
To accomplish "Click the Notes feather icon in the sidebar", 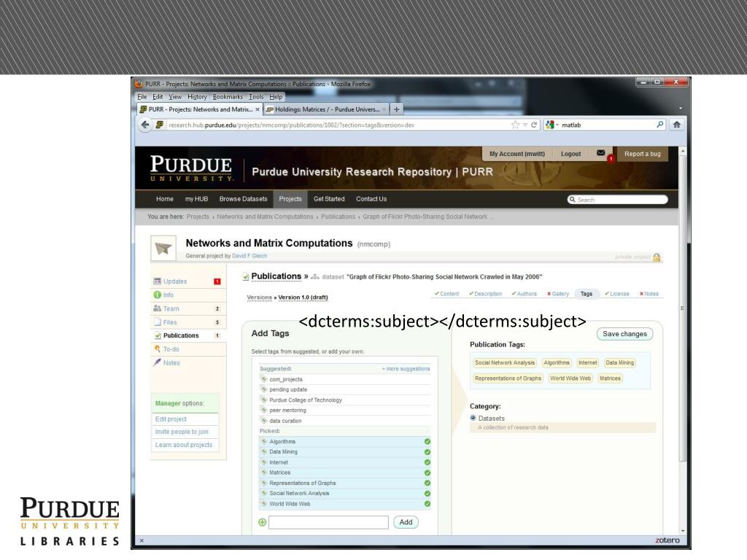I will (x=158, y=362).
